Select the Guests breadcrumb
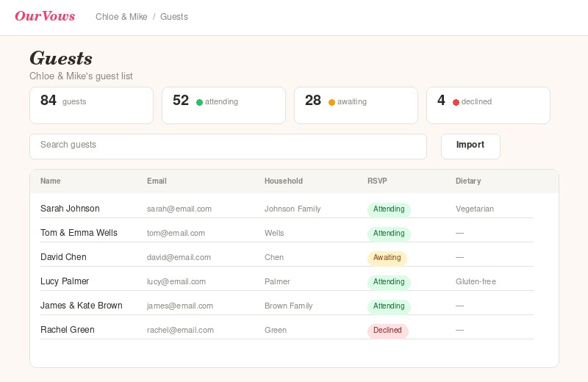This screenshot has width=588, height=382. 174,17
